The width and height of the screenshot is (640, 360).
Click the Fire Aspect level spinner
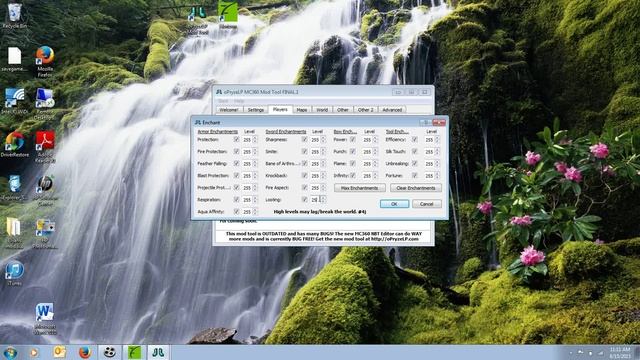(x=323, y=188)
